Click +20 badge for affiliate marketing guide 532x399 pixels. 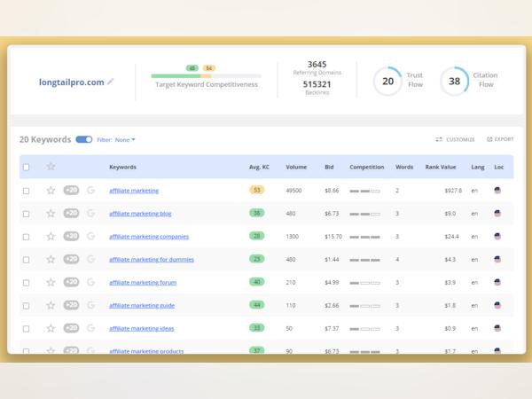coord(71,305)
